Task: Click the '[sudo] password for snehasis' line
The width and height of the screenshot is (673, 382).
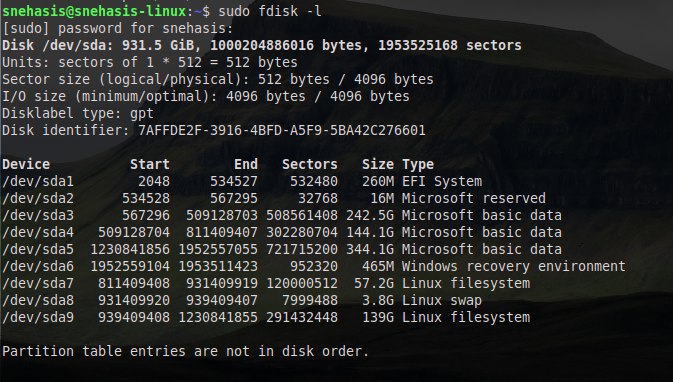Action: 118,29
